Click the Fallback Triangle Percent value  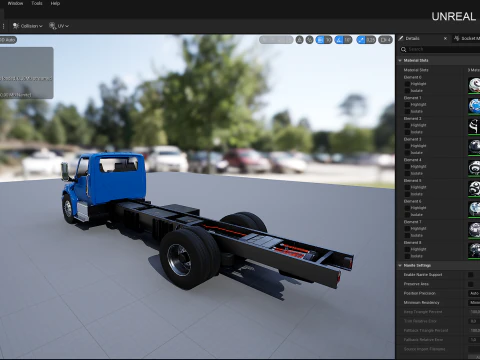click(474, 331)
